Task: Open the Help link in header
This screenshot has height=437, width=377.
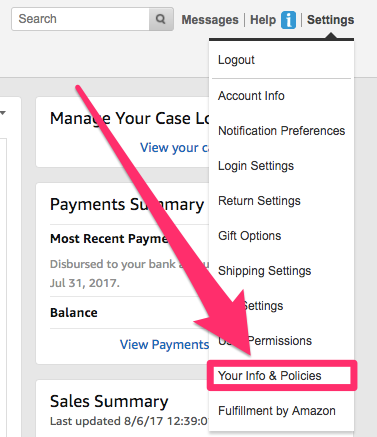Action: [x=263, y=20]
